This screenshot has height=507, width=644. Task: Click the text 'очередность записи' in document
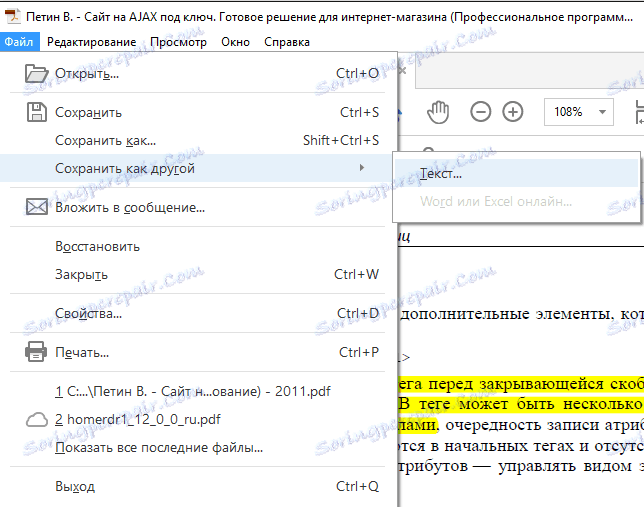522,425
